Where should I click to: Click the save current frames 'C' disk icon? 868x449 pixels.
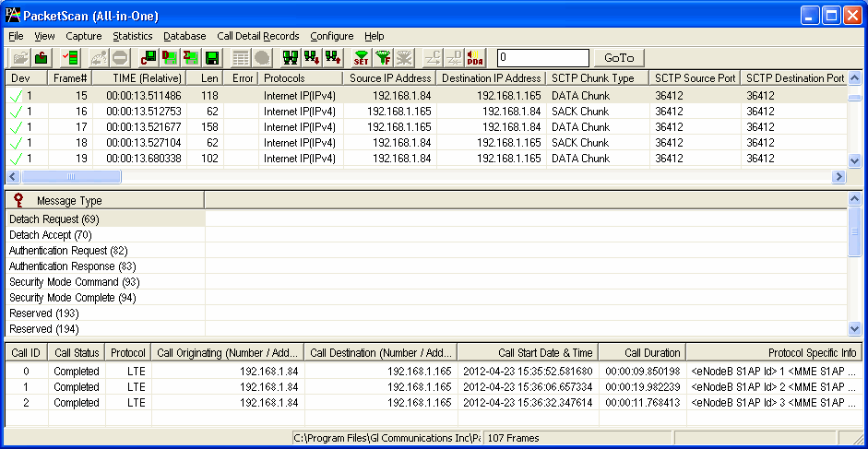(x=149, y=57)
